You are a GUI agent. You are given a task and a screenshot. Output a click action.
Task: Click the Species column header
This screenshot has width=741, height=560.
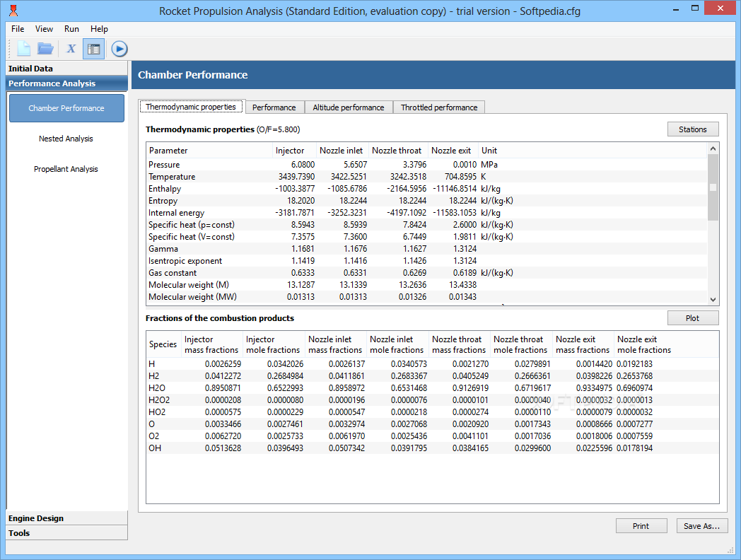(x=163, y=344)
